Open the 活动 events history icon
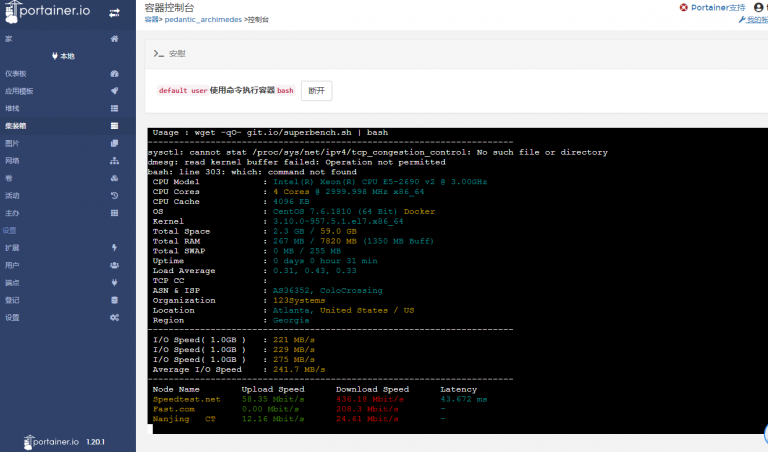768x452 pixels. (x=115, y=195)
